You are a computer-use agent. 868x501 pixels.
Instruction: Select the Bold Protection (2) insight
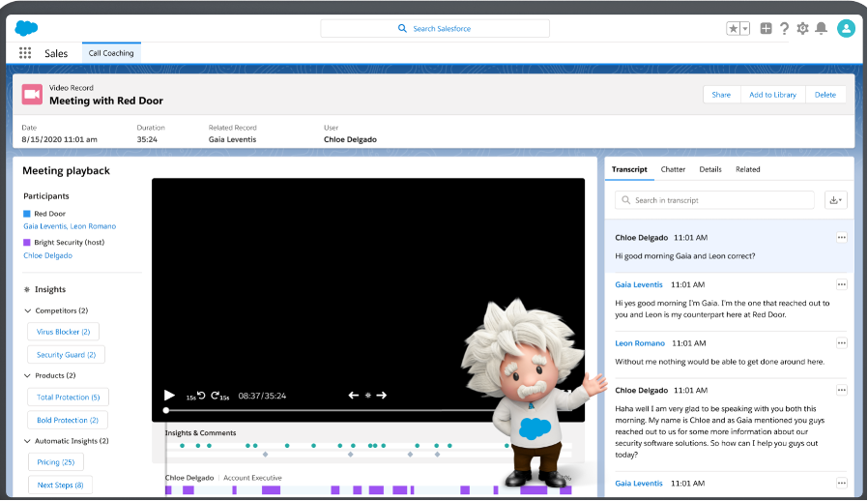pos(68,420)
